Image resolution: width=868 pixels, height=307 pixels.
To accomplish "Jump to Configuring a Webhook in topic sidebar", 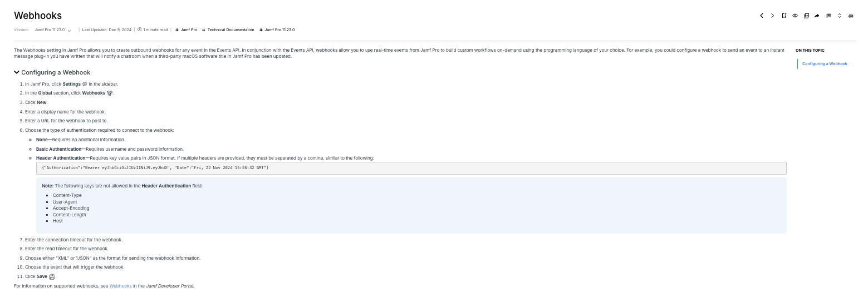I will point(825,64).
